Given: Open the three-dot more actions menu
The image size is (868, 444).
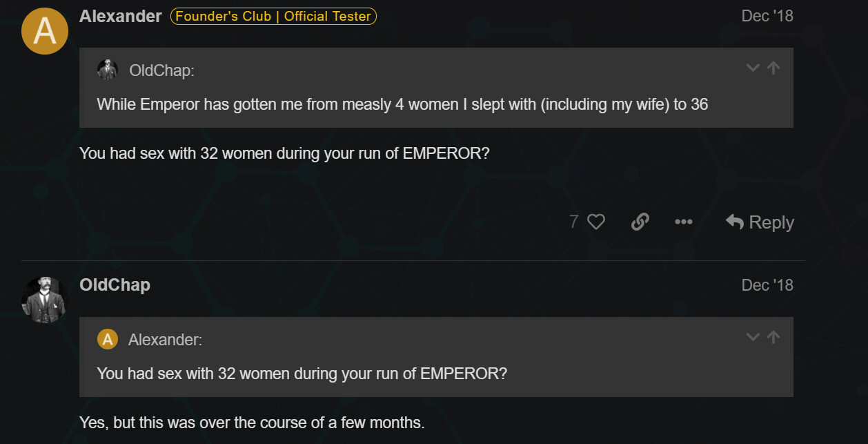Looking at the screenshot, I should coord(683,222).
